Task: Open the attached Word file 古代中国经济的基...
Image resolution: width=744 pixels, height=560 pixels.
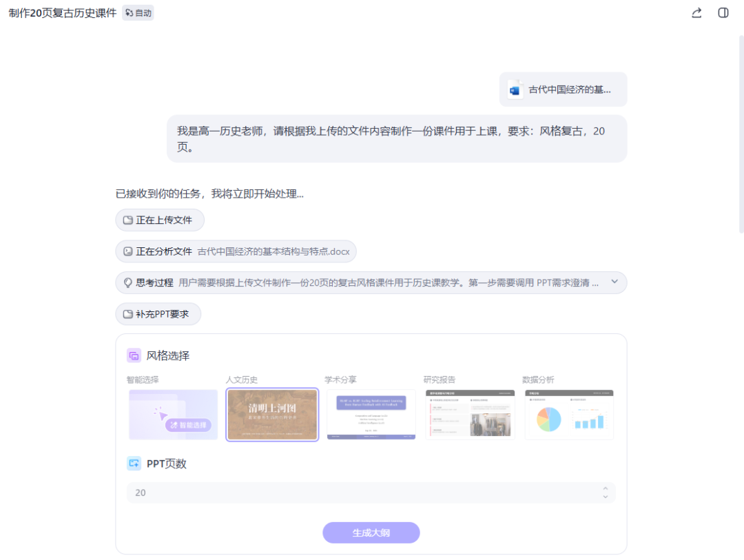Action: pos(563,90)
